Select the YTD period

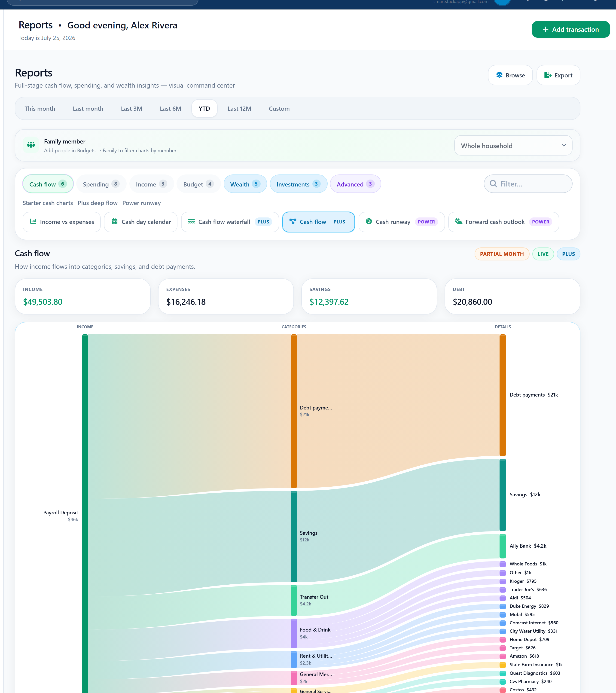(x=204, y=109)
